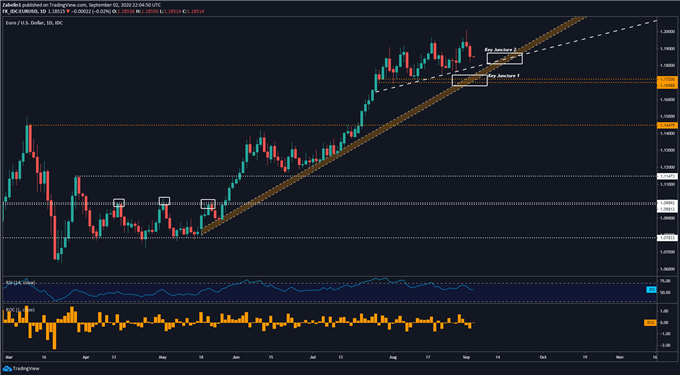
Task: Click the Aug marker on time axis
Action: [x=393, y=357]
